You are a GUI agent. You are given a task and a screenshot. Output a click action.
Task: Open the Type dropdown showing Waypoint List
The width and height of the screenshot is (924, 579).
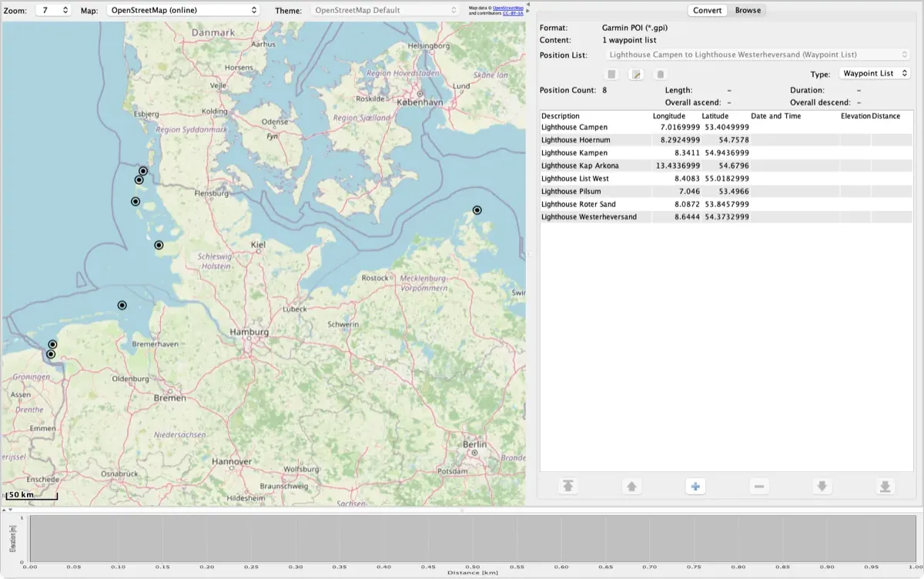coord(875,73)
